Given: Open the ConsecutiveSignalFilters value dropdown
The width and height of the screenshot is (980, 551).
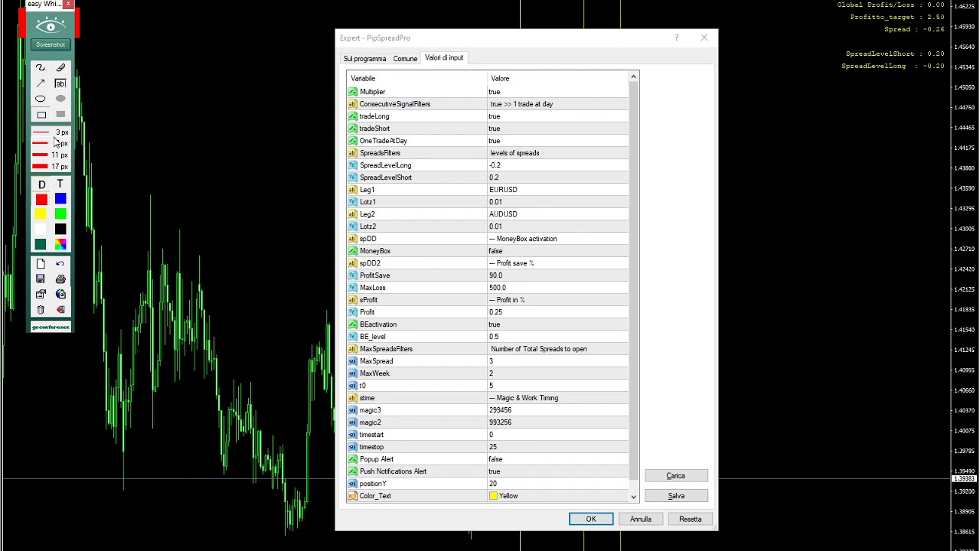Looking at the screenshot, I should pos(557,104).
